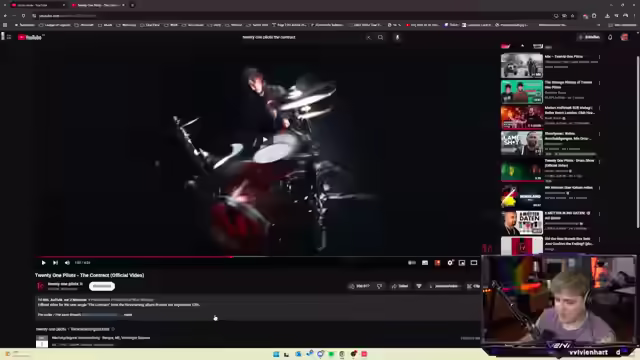Start voice search with microphone icon

(x=397, y=37)
